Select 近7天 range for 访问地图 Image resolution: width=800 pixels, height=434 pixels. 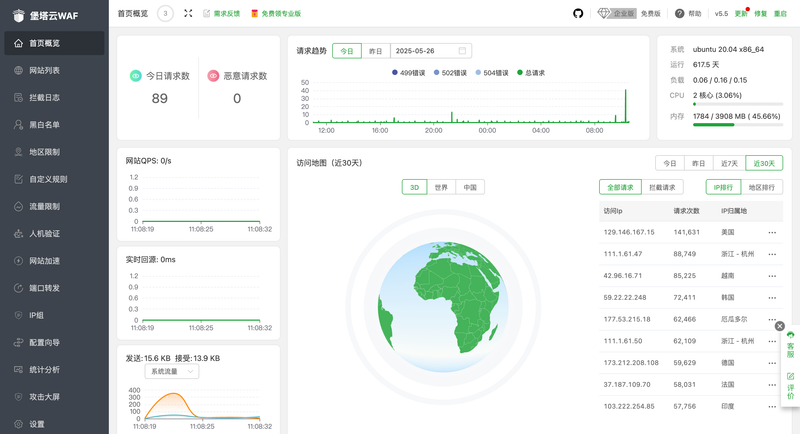pos(729,163)
